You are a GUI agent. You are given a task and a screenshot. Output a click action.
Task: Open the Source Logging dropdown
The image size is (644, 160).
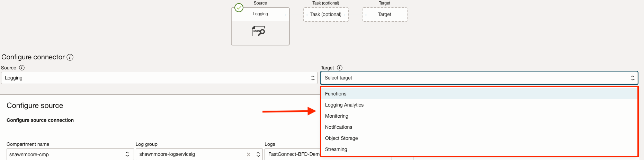click(x=159, y=78)
